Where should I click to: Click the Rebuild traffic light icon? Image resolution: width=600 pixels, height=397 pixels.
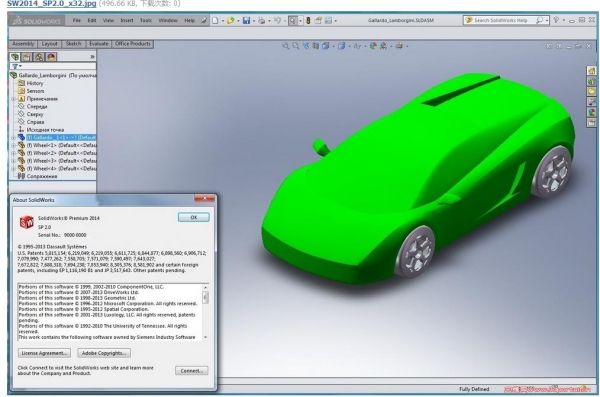(x=308, y=20)
